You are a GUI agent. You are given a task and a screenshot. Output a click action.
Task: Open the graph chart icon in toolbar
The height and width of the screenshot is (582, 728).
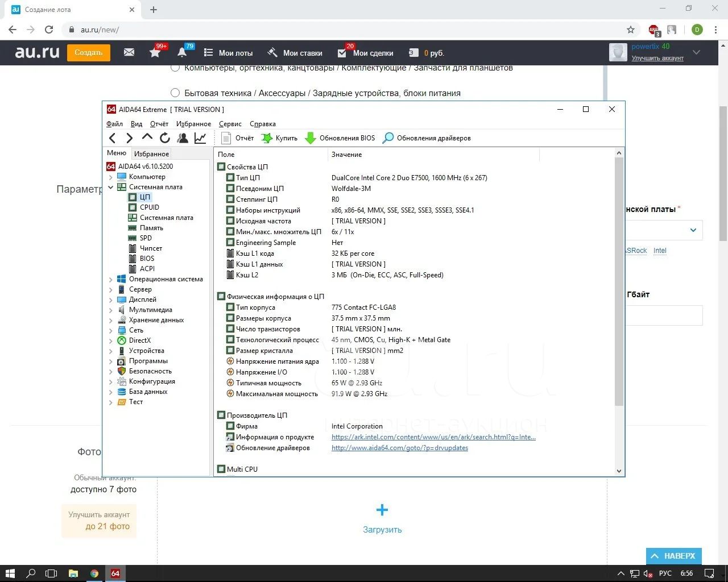point(200,138)
